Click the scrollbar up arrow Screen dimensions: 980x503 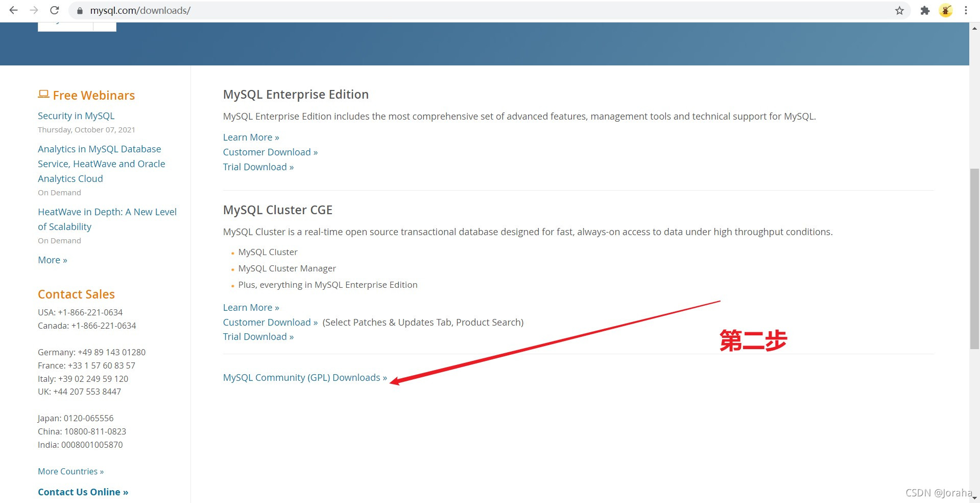pyautogui.click(x=974, y=29)
